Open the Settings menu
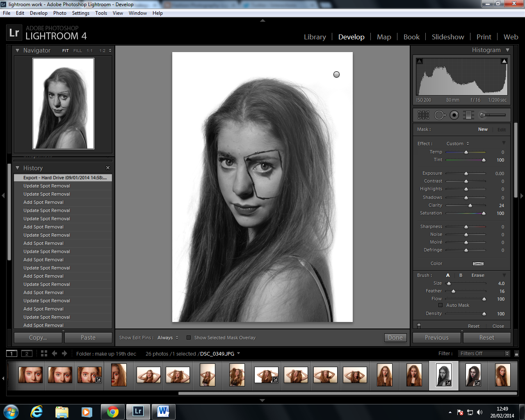This screenshot has width=525, height=420. point(80,13)
